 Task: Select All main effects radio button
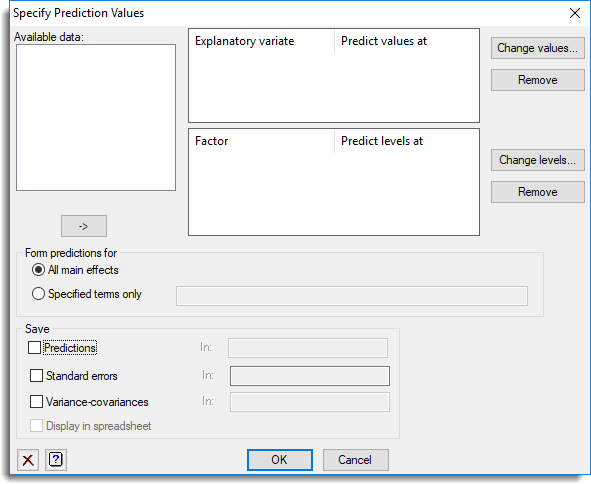(x=38, y=270)
